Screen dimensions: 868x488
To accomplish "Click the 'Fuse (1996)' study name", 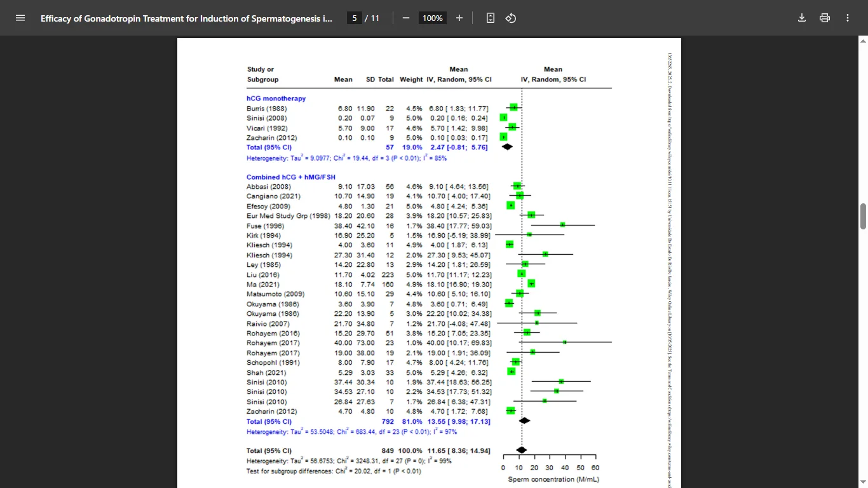I will [265, 226].
